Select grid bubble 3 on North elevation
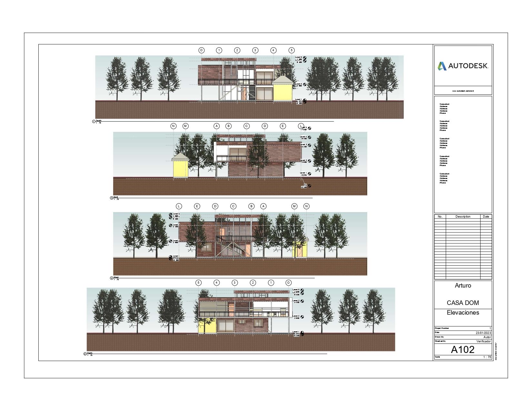The height and width of the screenshot is (411, 532). click(235, 283)
